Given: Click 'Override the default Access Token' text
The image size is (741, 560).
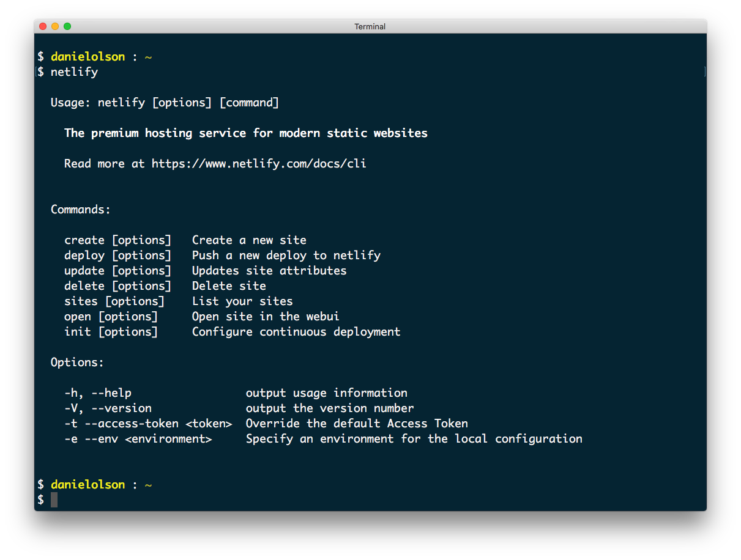Looking at the screenshot, I should tap(357, 424).
